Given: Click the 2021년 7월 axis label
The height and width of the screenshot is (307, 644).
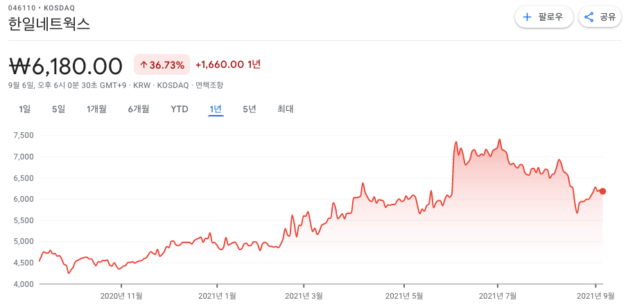Looking at the screenshot, I should (498, 295).
